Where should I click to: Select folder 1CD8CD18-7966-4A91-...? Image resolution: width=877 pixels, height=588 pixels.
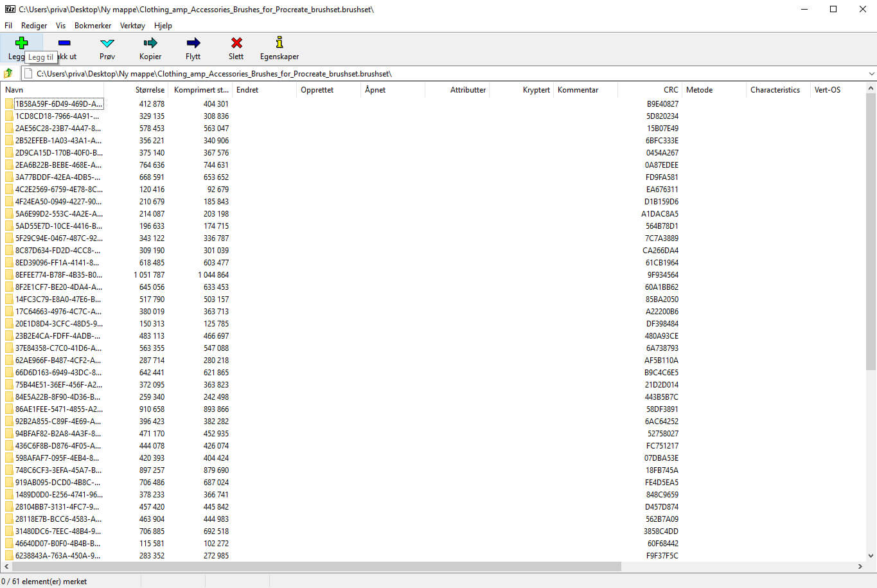[x=57, y=116]
